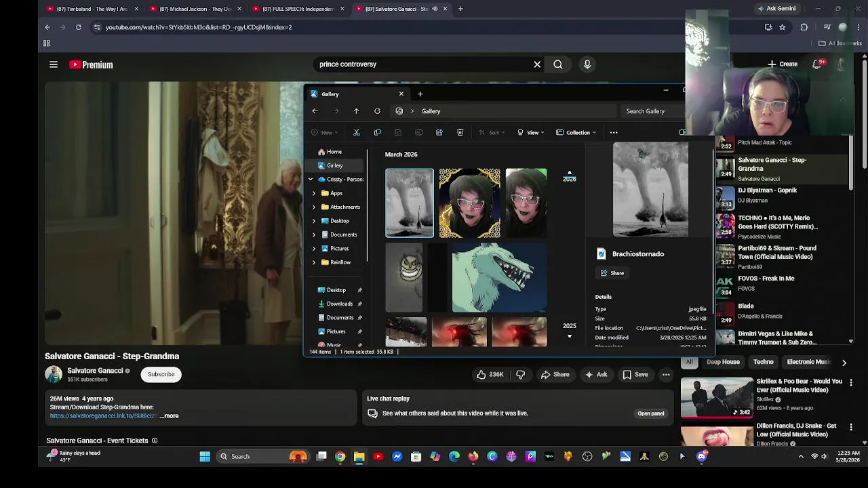Select the Techno filter chip
The width and height of the screenshot is (868, 488).
click(763, 362)
